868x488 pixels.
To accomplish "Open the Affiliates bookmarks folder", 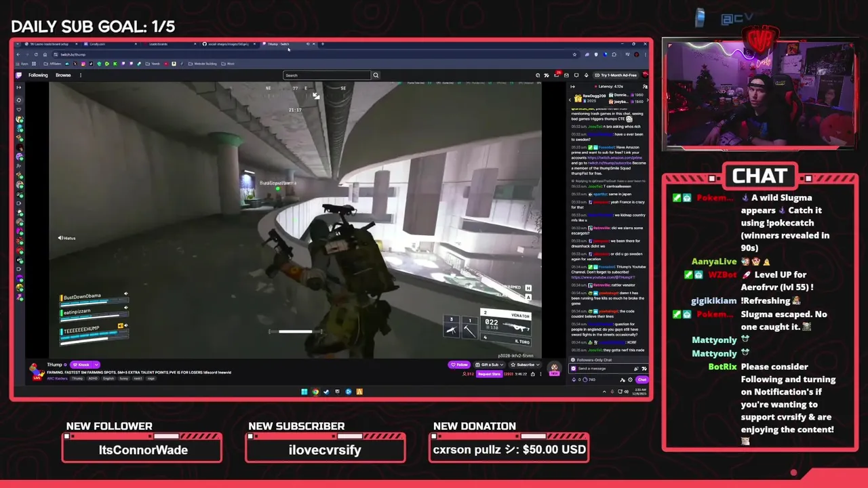I will [x=52, y=64].
